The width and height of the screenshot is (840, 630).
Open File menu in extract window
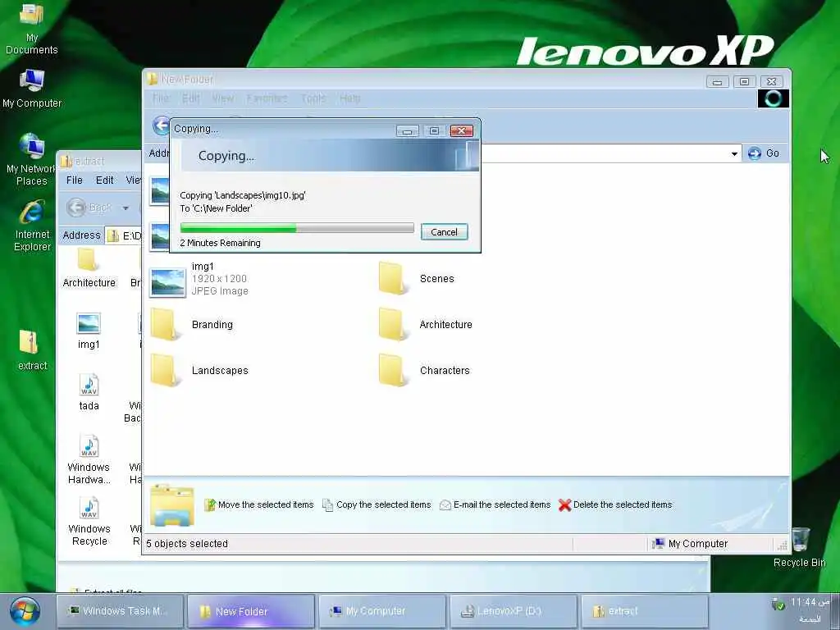click(x=75, y=180)
